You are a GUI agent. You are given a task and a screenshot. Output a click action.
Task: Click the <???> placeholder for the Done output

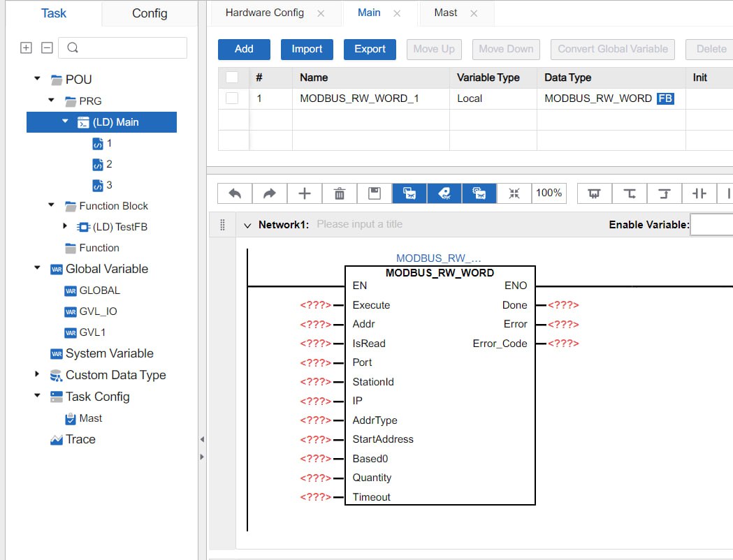(x=563, y=305)
